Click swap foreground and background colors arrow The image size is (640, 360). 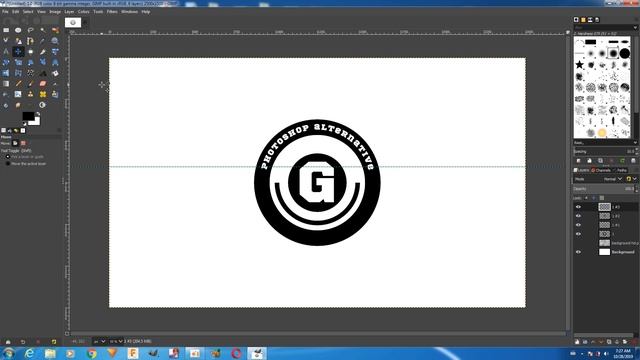pos(38,114)
